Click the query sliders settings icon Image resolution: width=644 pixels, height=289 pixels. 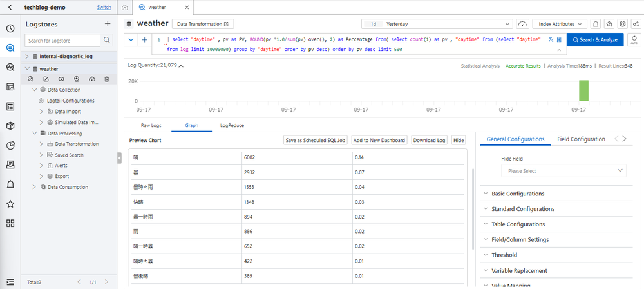559,40
